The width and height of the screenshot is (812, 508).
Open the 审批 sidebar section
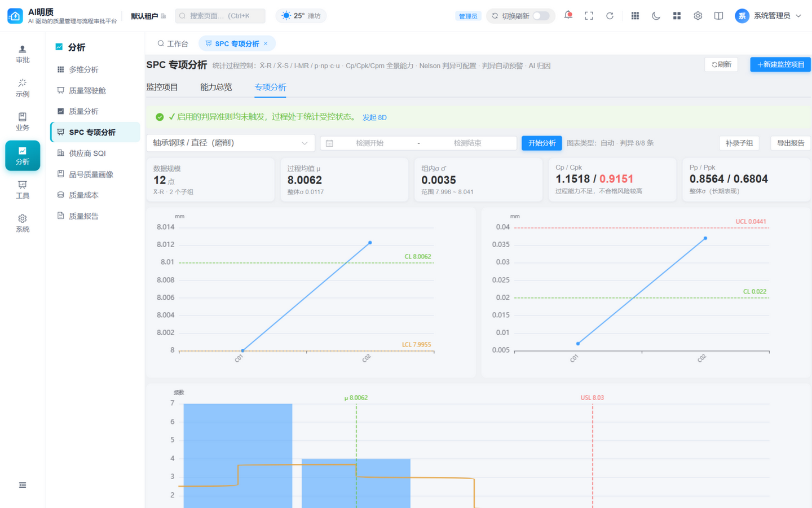click(x=23, y=54)
